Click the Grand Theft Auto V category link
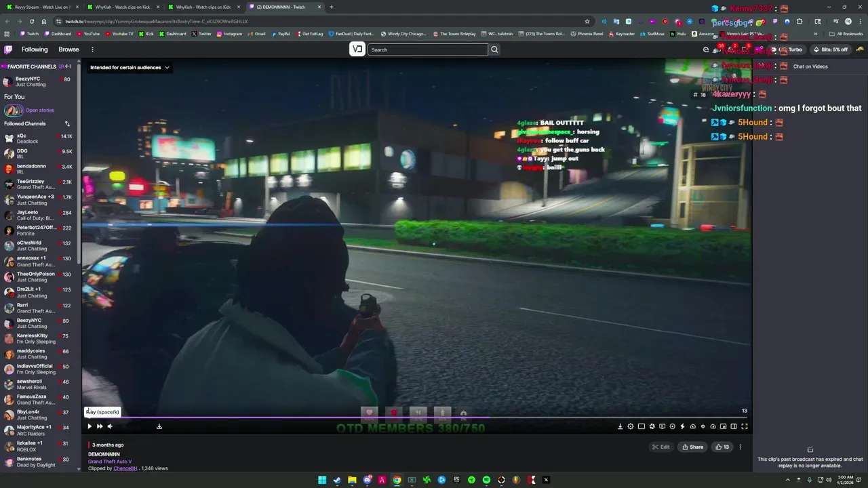The image size is (868, 488). coord(110,462)
